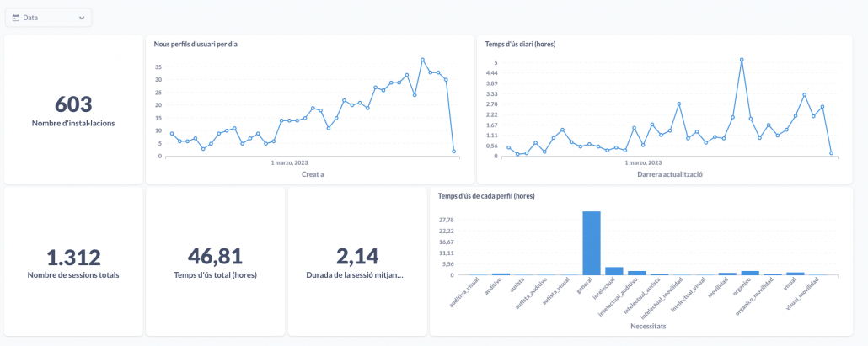Image resolution: width=868 pixels, height=346 pixels.
Task: Click the 603 installations count
Action: [x=73, y=104]
